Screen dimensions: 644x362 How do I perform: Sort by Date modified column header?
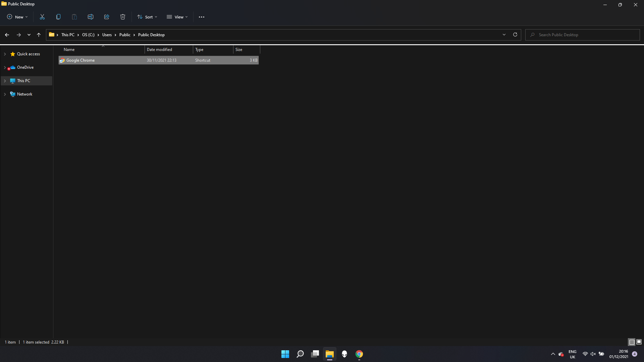coord(160,50)
